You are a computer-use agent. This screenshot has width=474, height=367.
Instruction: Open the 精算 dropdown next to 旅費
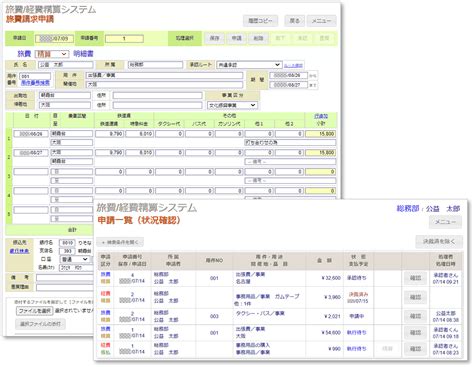pyautogui.click(x=52, y=54)
